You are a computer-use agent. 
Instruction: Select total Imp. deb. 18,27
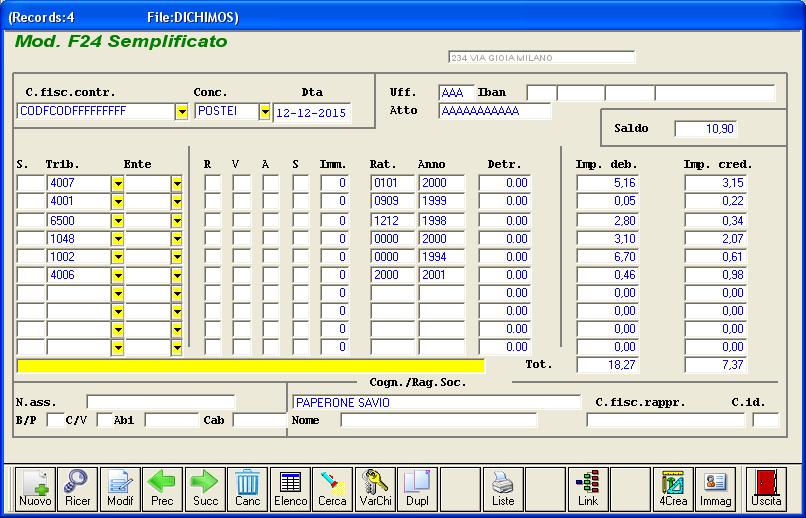608,365
